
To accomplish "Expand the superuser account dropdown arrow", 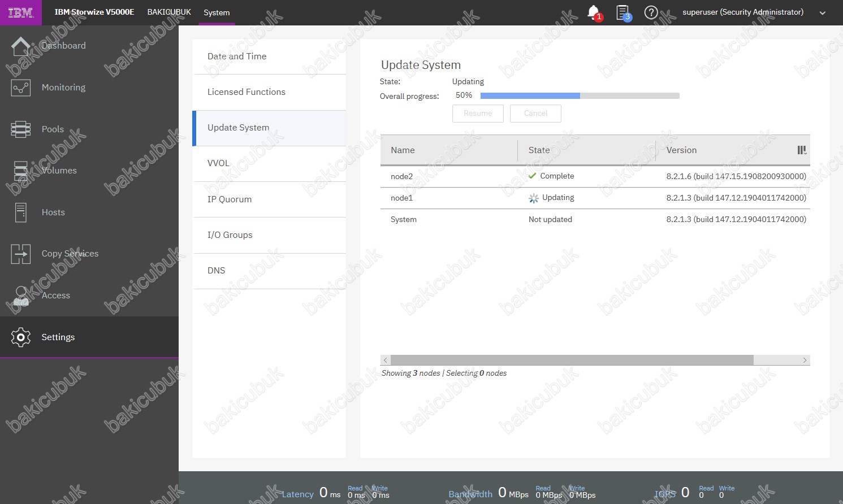I will [x=823, y=13].
